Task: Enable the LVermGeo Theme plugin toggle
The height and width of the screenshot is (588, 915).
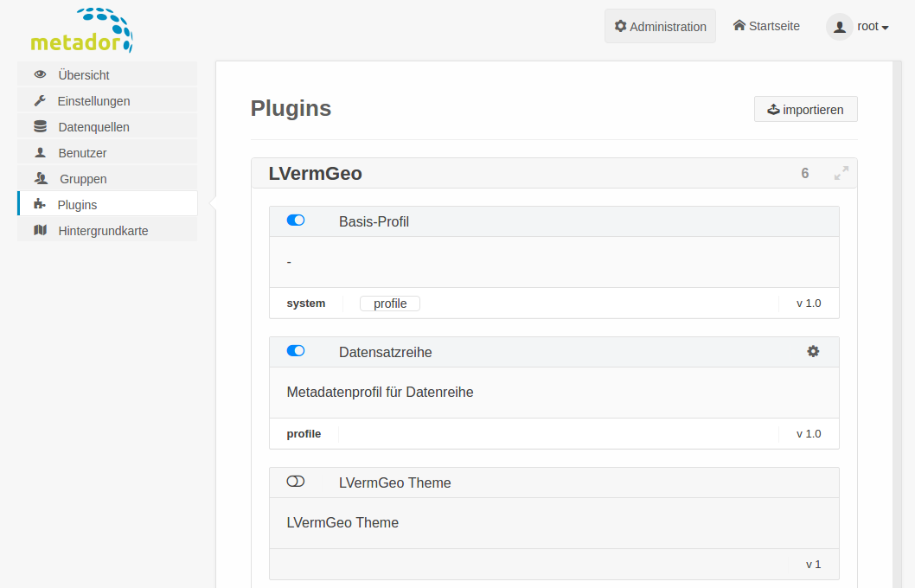Action: (296, 482)
